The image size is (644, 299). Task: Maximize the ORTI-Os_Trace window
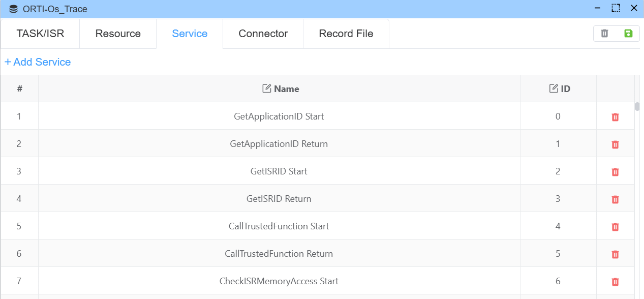point(616,8)
